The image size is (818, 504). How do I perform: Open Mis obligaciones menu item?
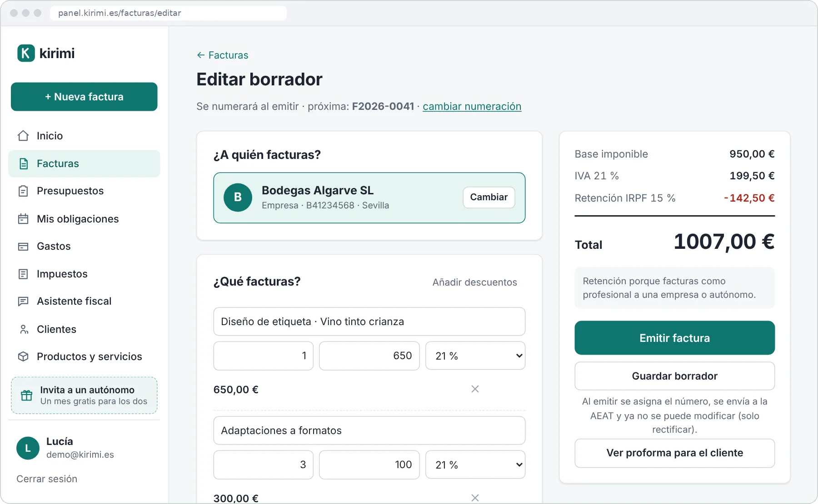click(84, 219)
